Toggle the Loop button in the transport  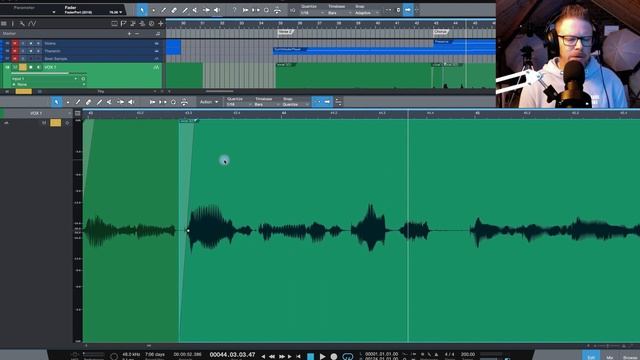[348, 357]
